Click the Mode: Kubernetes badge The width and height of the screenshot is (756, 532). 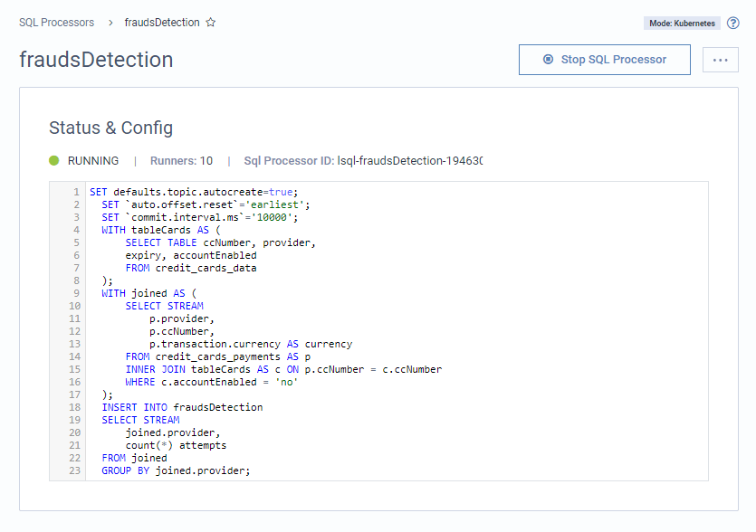pyautogui.click(x=681, y=23)
